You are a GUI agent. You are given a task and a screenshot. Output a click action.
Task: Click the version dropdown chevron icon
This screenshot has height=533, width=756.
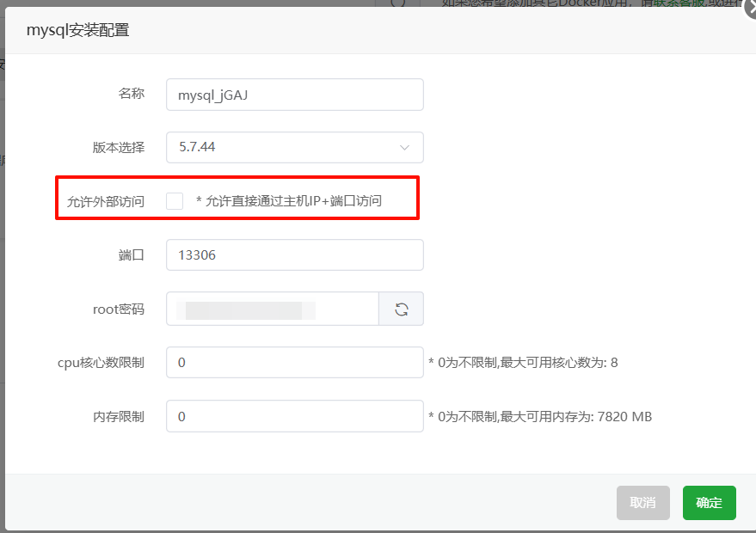[404, 147]
